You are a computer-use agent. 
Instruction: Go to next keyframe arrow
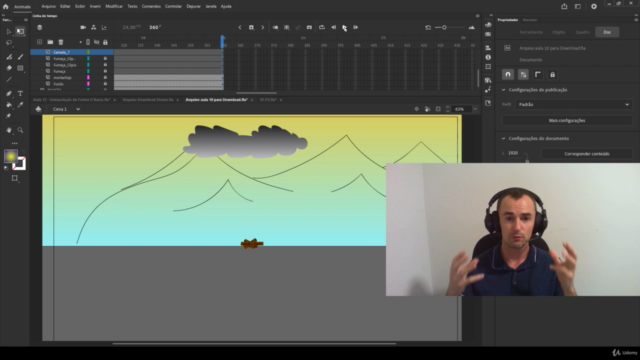262,27
